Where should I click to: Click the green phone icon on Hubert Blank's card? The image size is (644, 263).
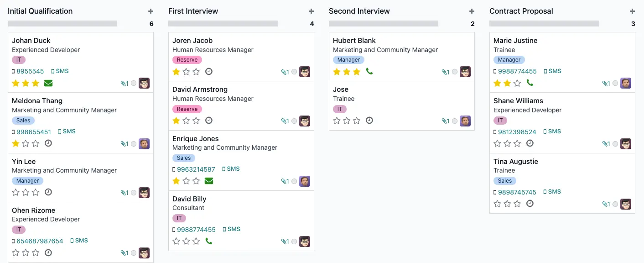[369, 72]
